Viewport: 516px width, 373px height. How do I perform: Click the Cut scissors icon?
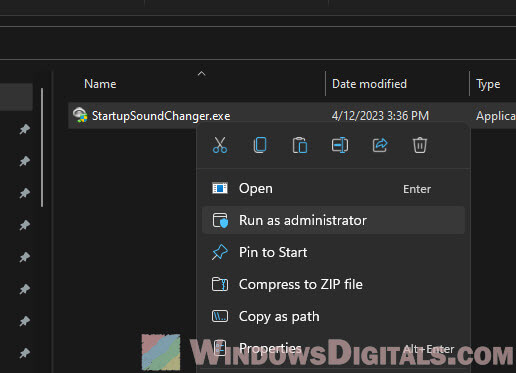pyautogui.click(x=220, y=145)
